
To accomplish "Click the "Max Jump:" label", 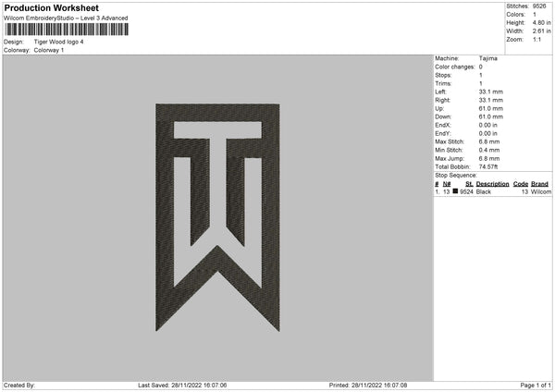I will tap(450, 158).
